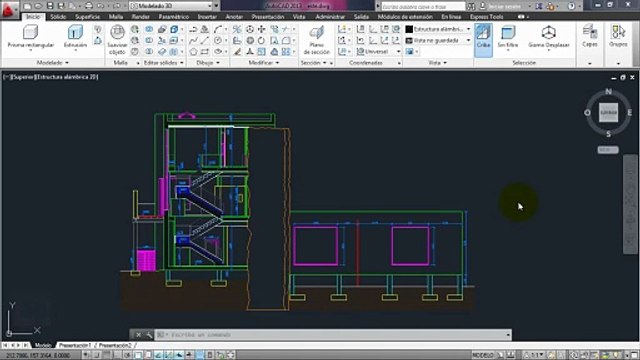Switch to the Insertar ribbon tab
This screenshot has height=360, width=640.
point(207,17)
